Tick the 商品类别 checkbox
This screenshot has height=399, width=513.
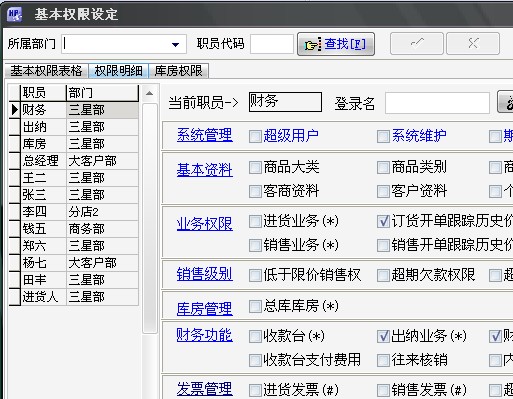coord(383,167)
